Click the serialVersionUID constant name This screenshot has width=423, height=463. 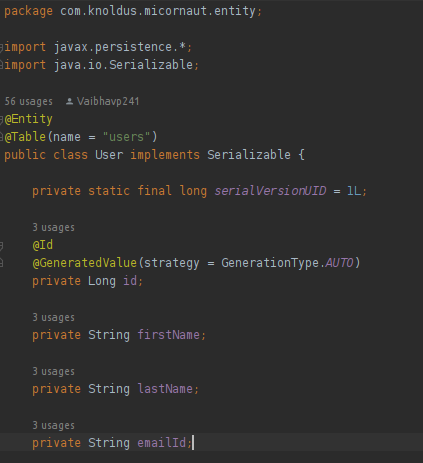point(270,191)
